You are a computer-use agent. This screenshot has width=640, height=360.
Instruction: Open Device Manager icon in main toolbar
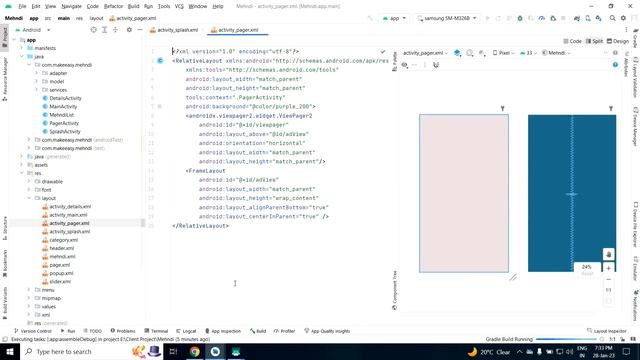pyautogui.click(x=588, y=18)
